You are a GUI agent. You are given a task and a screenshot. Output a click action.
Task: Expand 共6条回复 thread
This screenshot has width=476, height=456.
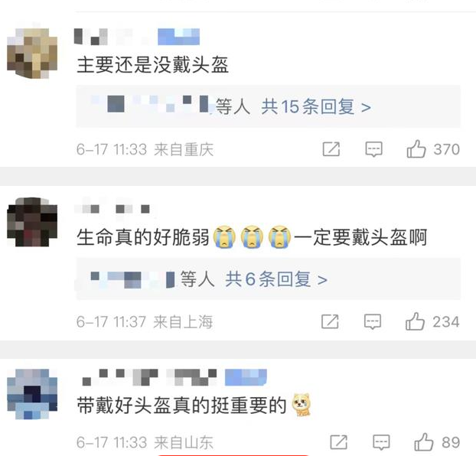276,279
